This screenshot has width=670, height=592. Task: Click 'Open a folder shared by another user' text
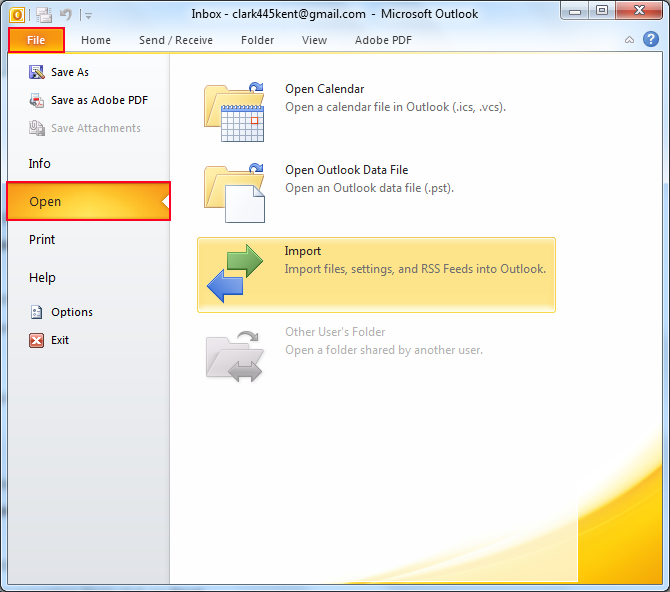384,350
